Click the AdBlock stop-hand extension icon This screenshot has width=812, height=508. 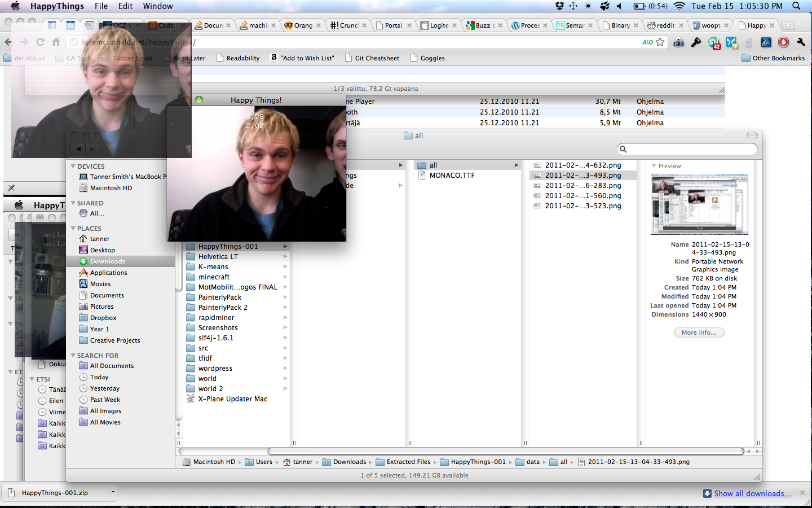783,42
